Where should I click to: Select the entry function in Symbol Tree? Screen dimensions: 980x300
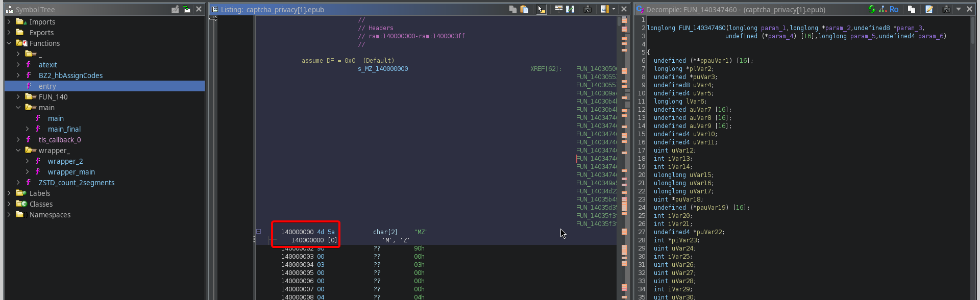click(x=47, y=86)
